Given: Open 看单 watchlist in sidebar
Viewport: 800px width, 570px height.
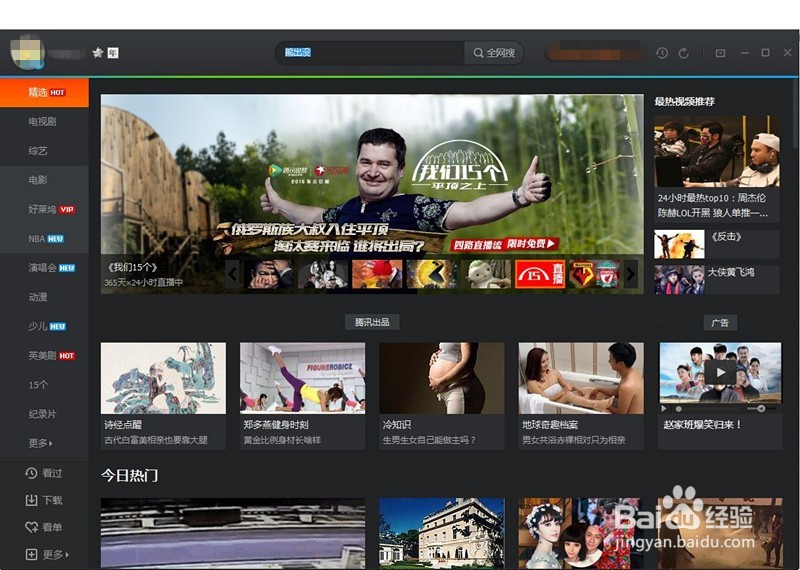Looking at the screenshot, I should pyautogui.click(x=44, y=527).
